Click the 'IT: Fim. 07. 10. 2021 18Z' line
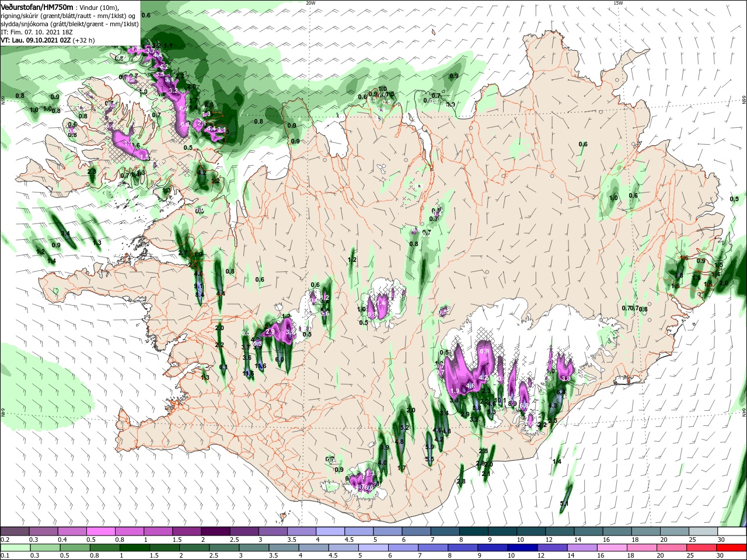Viewport: 747px width, 560px height. (36, 32)
